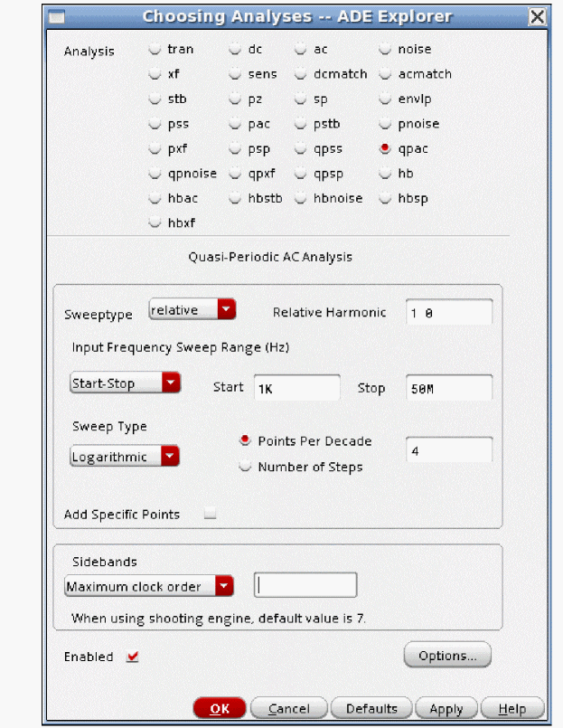563x728 pixels.
Task: Select the sens analysis option
Action: pos(235,74)
